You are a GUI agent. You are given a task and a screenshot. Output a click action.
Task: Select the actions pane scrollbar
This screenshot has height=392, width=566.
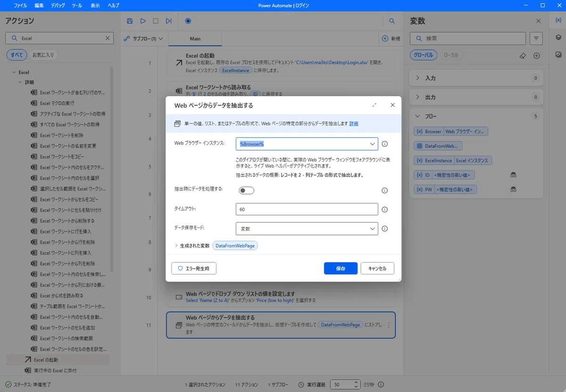click(112, 170)
